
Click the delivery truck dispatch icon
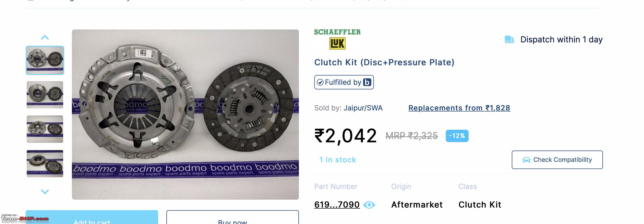[509, 40]
